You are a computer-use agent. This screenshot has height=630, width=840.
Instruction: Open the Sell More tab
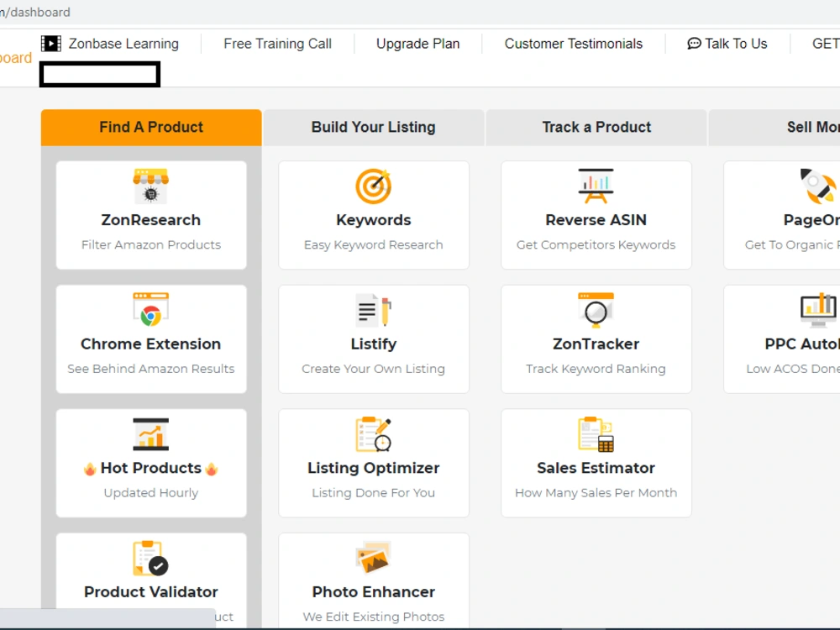[x=774, y=128]
